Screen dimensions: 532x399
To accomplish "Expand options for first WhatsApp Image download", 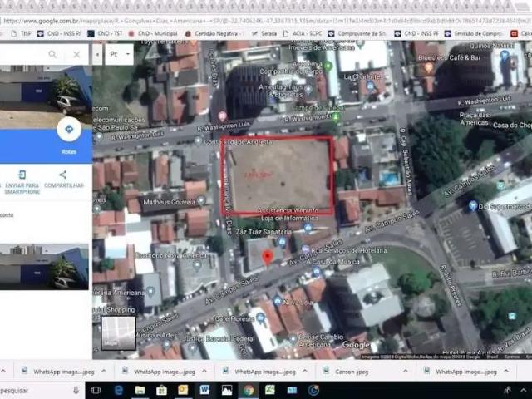I will pyautogui.click(x=104, y=372).
